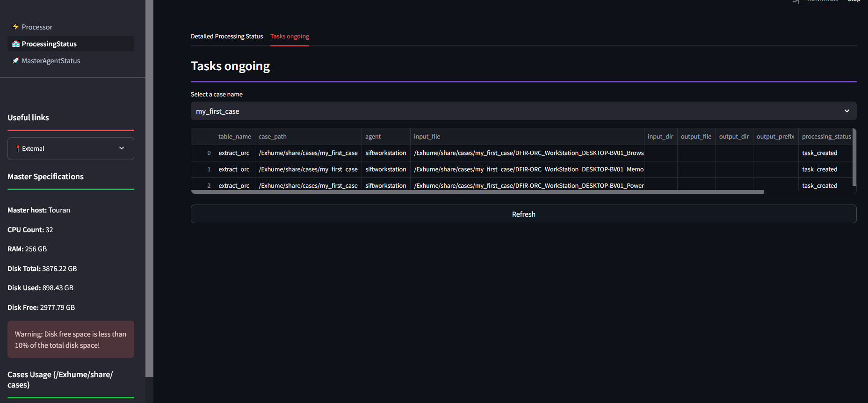Click the Stop button in top corner
This screenshot has width=868, height=403.
click(854, 1)
